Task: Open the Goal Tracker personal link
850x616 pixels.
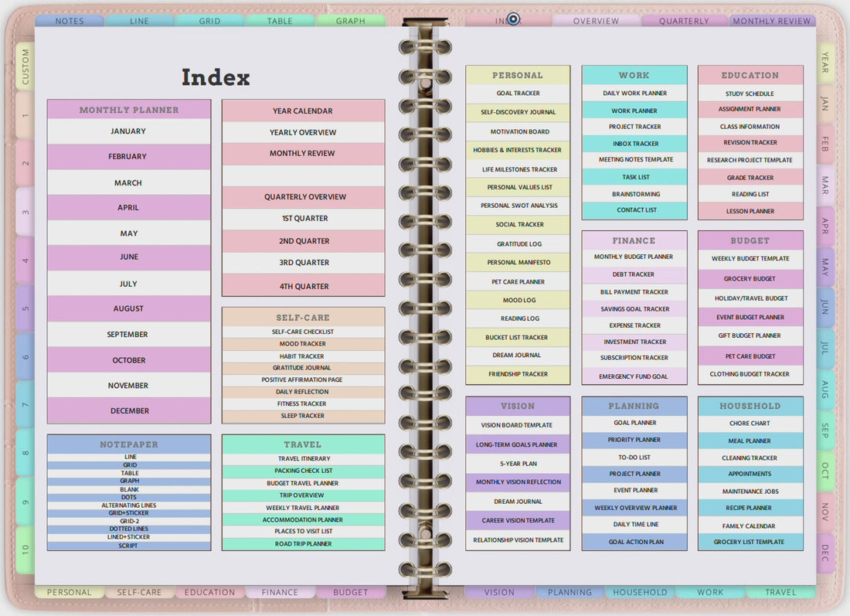Action: pyautogui.click(x=518, y=94)
